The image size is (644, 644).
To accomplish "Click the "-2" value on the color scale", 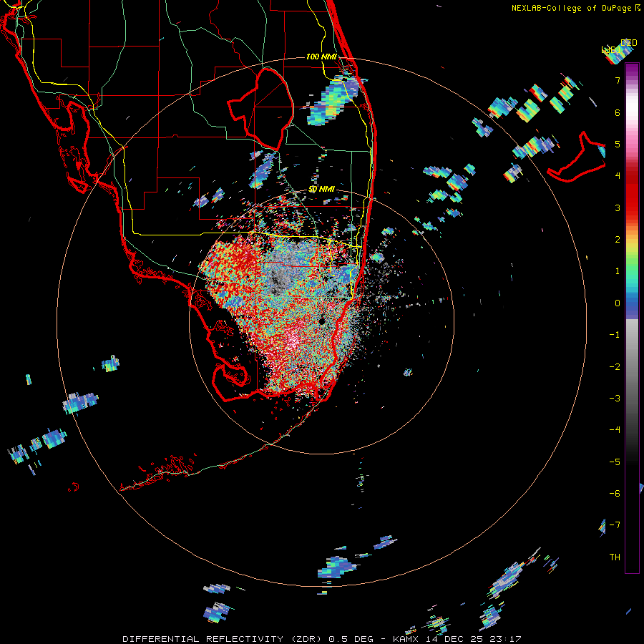I will coord(615,367).
